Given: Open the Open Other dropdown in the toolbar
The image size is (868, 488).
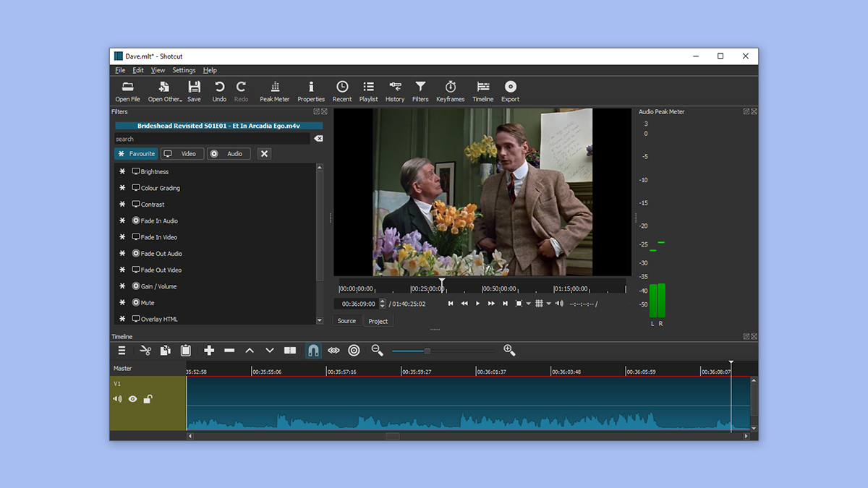Looking at the screenshot, I should (x=165, y=91).
